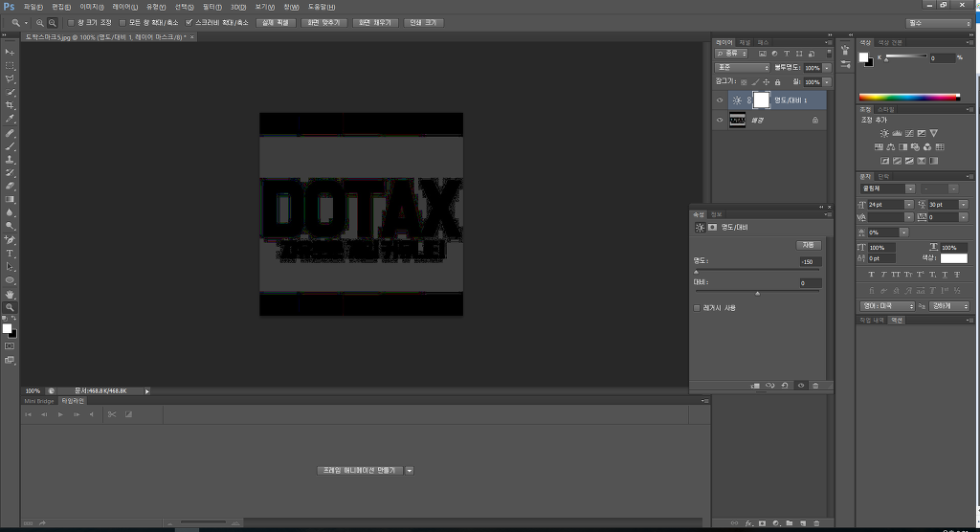Click the 자동 button in Properties

(x=808, y=245)
